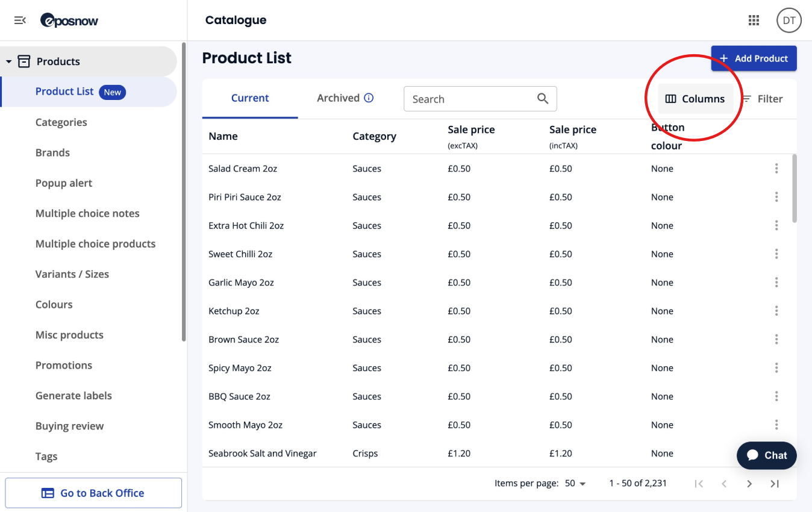Switch to the Current tab

tap(250, 98)
